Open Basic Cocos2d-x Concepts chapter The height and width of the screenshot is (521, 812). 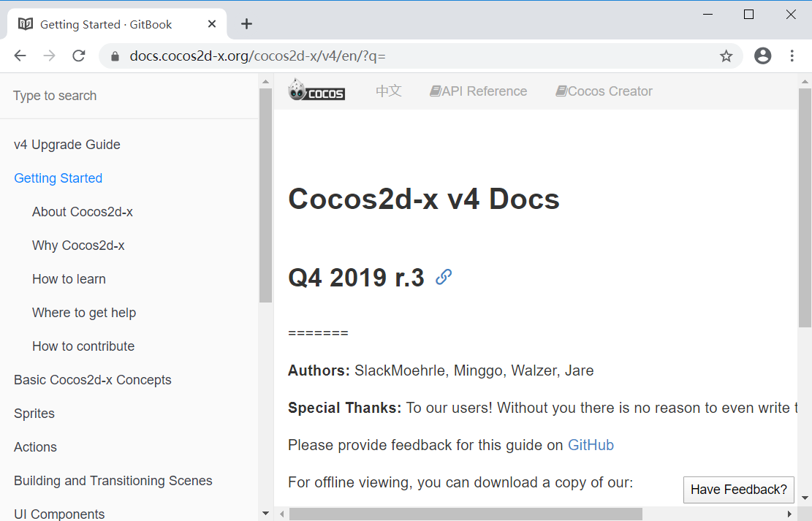93,380
